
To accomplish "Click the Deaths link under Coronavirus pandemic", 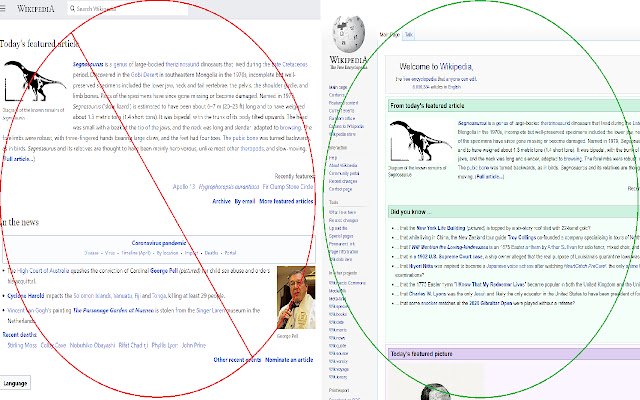I will [x=211, y=253].
